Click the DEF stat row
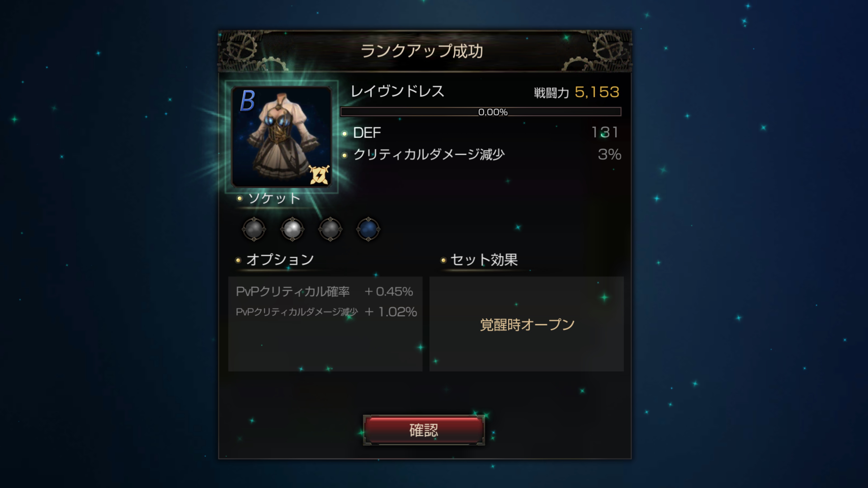868x488 pixels. 481,133
